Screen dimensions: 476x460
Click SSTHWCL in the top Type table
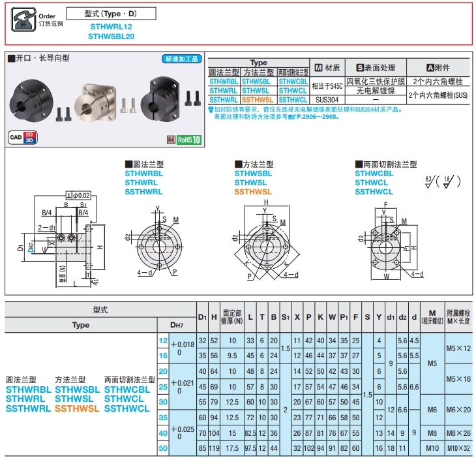click(x=293, y=100)
